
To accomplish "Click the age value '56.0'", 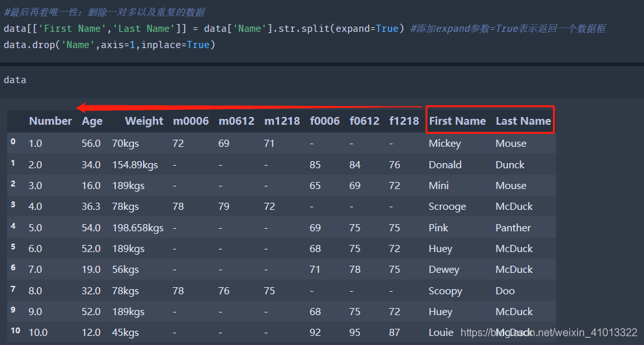I will pyautogui.click(x=91, y=144).
